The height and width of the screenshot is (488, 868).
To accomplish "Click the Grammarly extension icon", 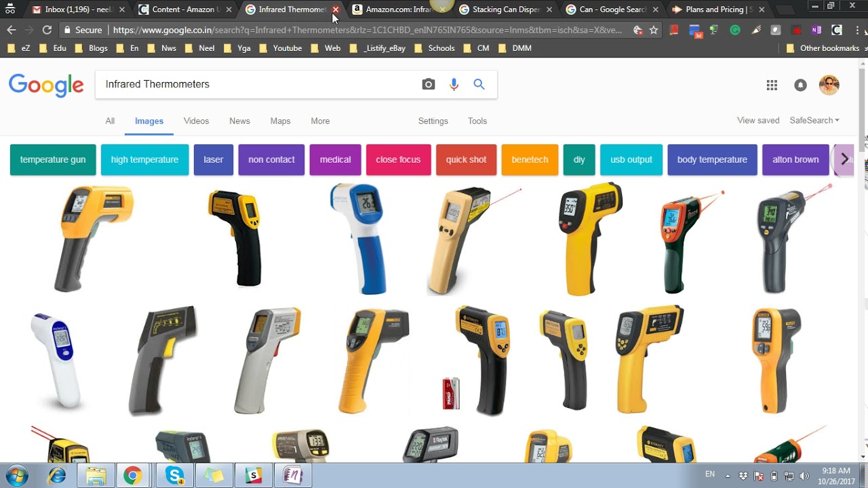I will [x=735, y=30].
